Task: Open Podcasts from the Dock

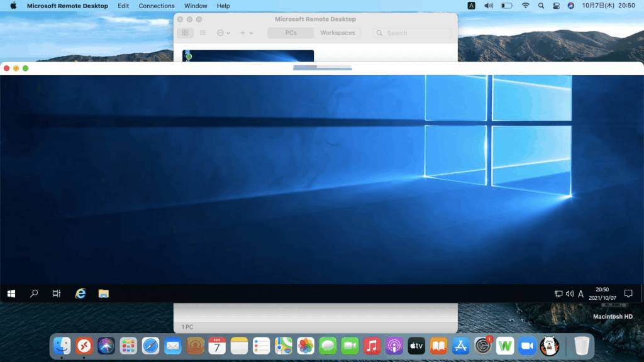Action: [x=394, y=346]
